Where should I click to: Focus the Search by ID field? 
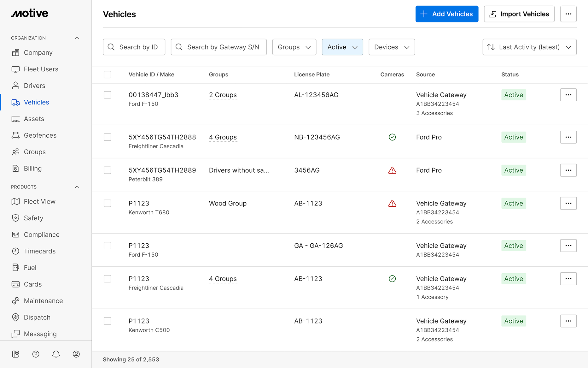134,47
